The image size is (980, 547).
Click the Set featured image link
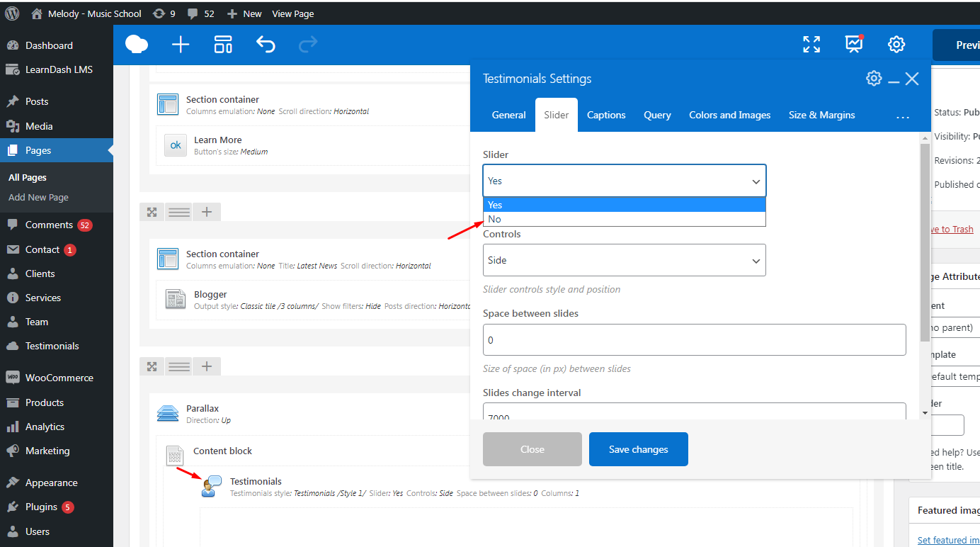(x=948, y=540)
